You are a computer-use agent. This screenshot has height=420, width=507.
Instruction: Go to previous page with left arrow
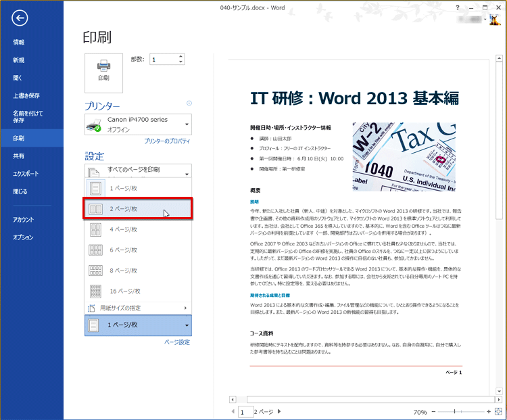[233, 412]
